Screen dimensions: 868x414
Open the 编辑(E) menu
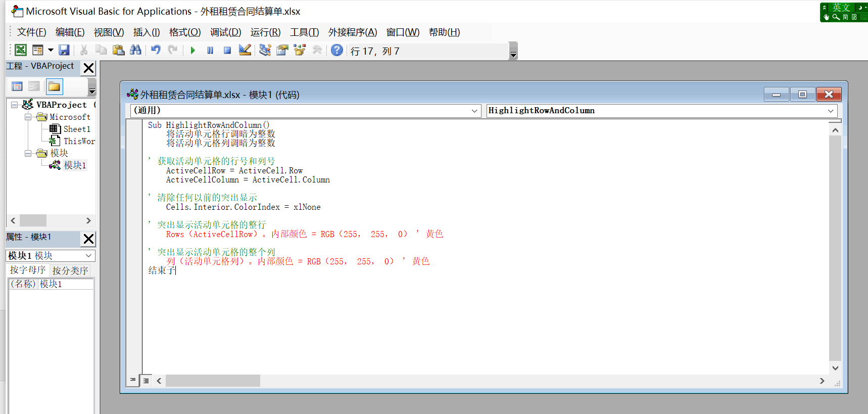pos(70,32)
